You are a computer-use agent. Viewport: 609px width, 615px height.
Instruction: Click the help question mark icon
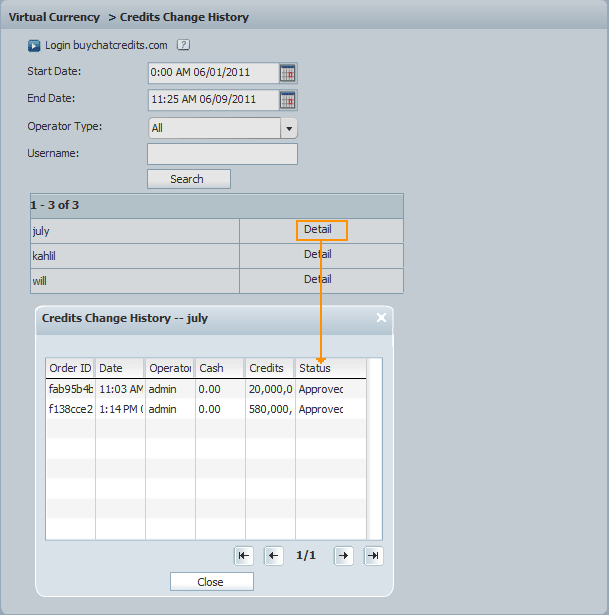(x=183, y=45)
